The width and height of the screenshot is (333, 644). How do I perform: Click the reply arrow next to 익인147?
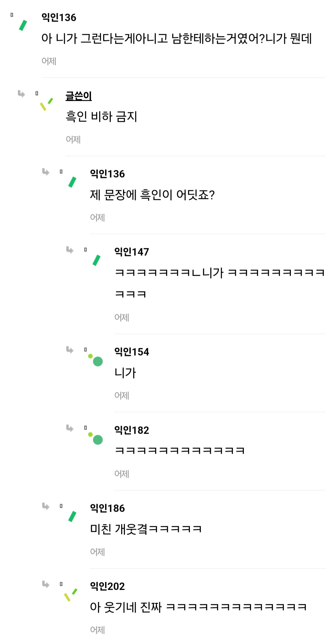click(70, 250)
